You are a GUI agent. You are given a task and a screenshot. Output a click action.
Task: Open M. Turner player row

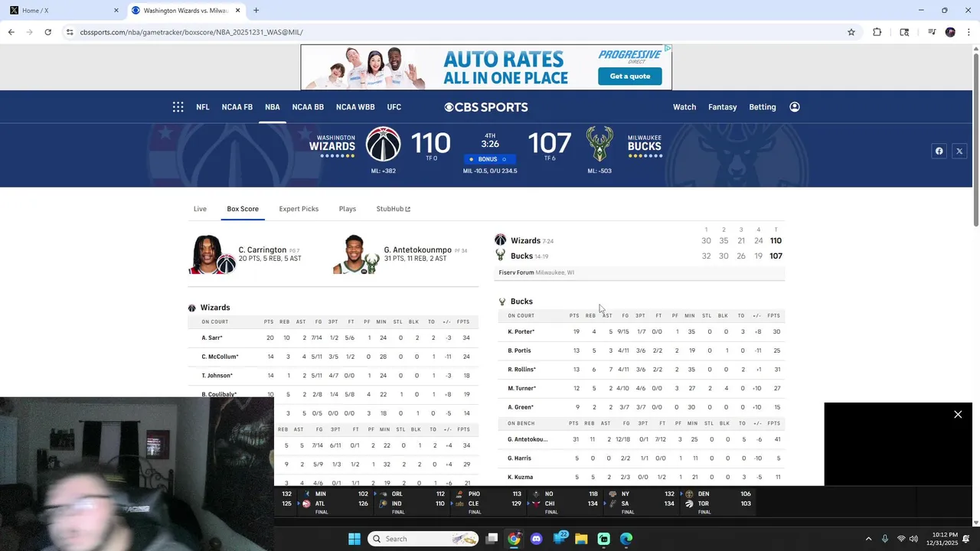(x=639, y=389)
